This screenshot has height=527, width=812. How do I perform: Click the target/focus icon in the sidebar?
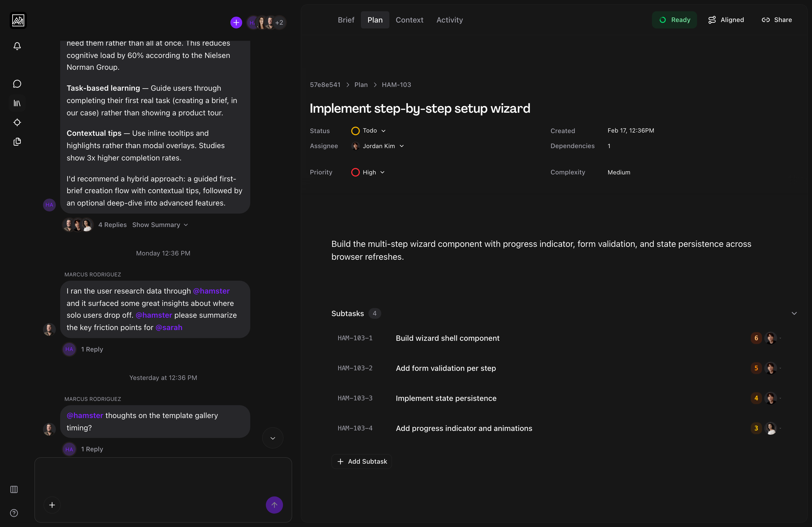[17, 122]
